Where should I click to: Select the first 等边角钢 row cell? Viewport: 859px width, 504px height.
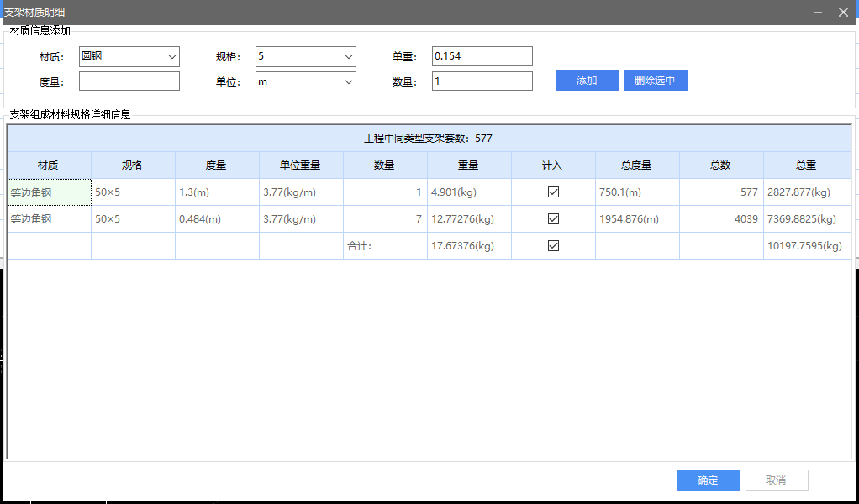point(49,192)
